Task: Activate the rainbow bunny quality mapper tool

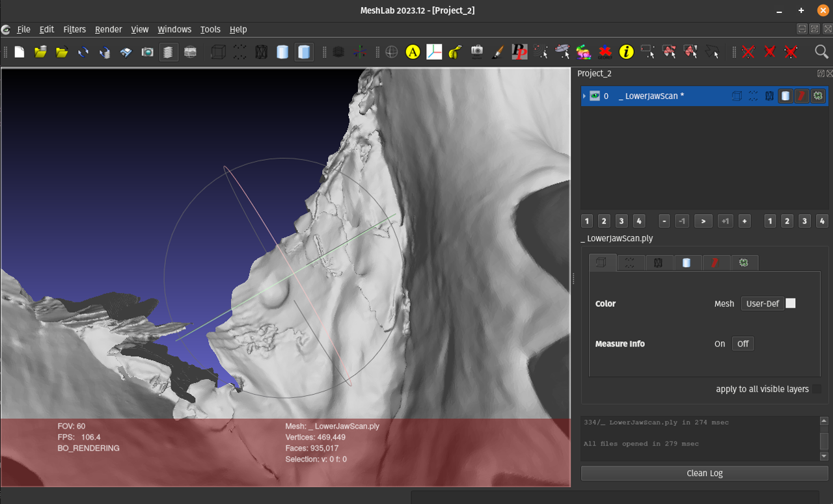Action: 583,52
